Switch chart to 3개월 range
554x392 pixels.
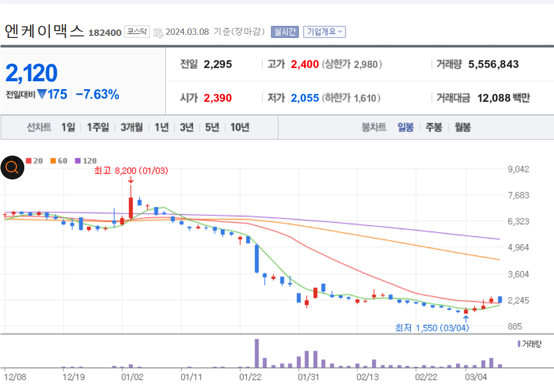point(132,127)
